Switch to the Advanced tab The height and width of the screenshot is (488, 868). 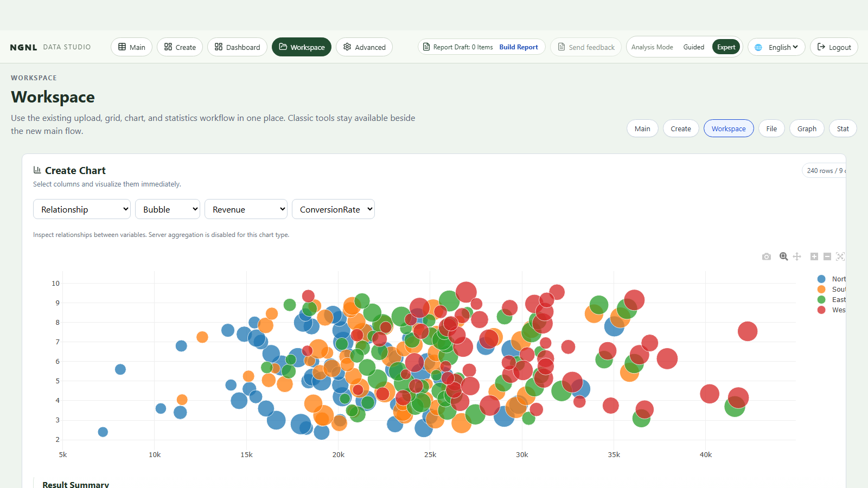364,47
